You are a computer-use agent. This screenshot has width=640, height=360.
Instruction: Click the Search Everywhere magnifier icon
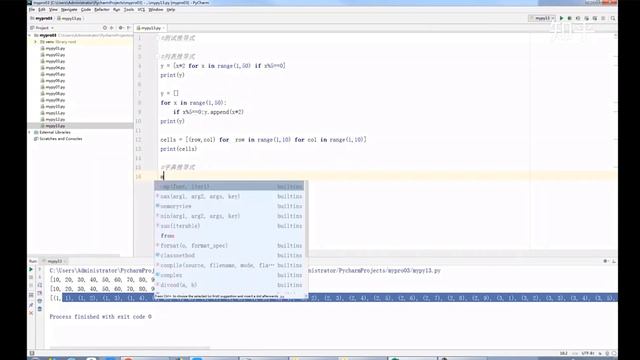pyautogui.click(x=613, y=18)
